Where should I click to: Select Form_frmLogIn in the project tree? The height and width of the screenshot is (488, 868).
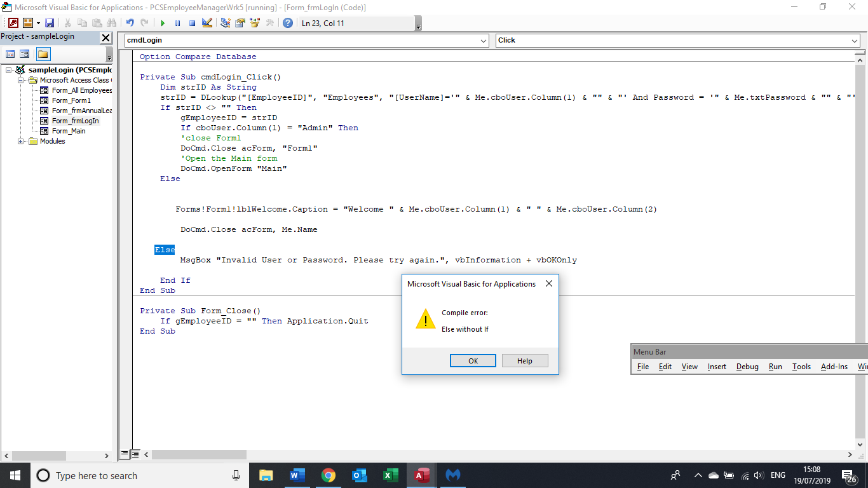pyautogui.click(x=75, y=121)
